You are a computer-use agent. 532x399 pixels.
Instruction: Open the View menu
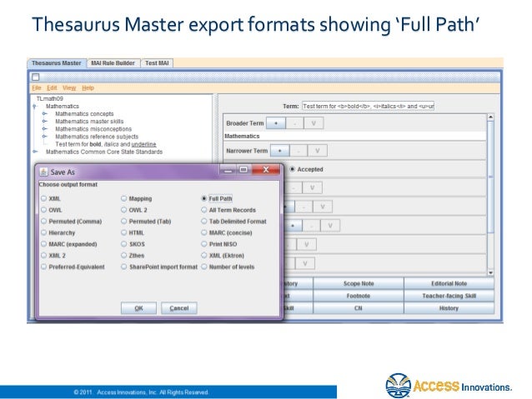(69, 87)
